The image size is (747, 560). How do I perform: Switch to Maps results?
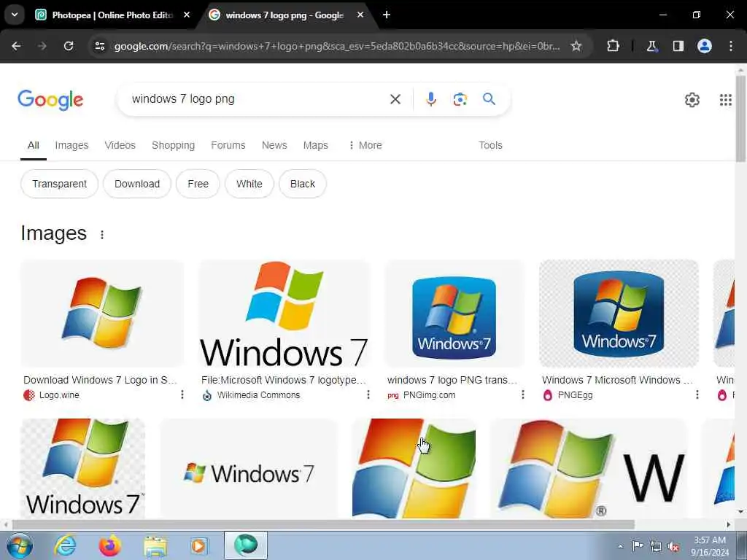[315, 145]
